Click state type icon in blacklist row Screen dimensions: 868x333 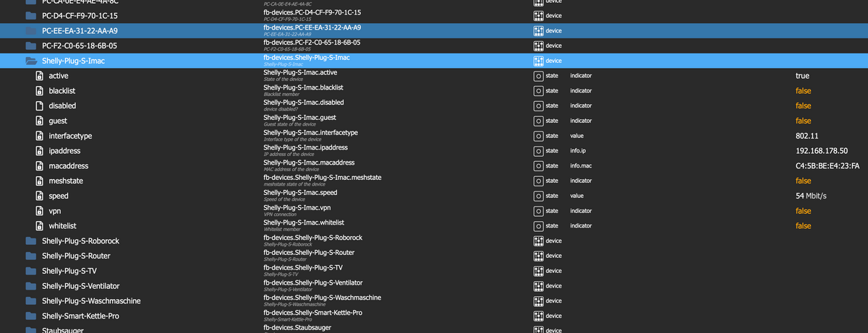click(537, 91)
